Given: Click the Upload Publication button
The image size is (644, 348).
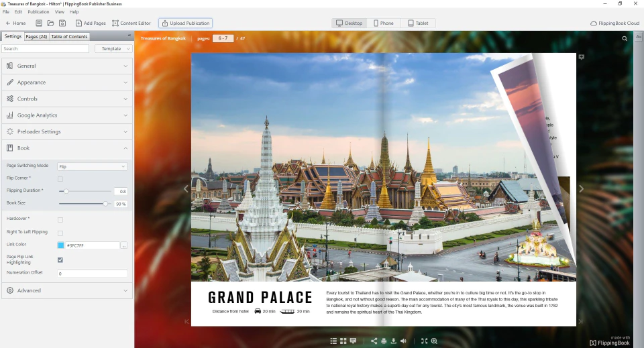Looking at the screenshot, I should tap(186, 23).
